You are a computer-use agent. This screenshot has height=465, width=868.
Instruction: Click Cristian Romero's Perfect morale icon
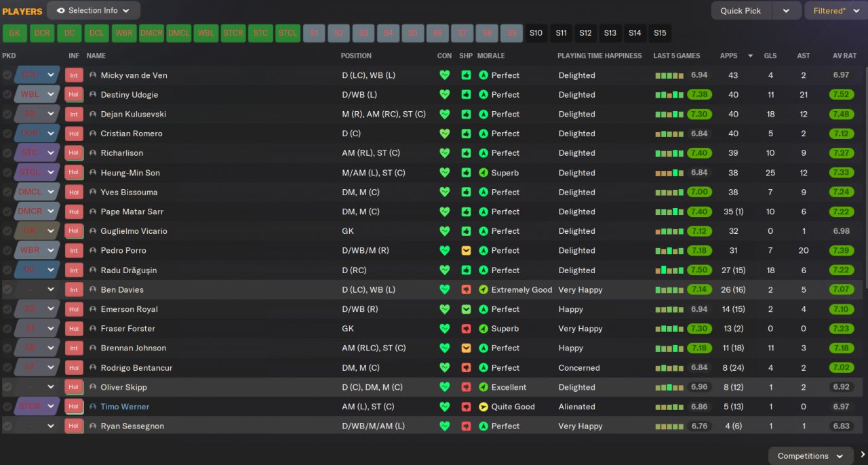click(x=484, y=134)
